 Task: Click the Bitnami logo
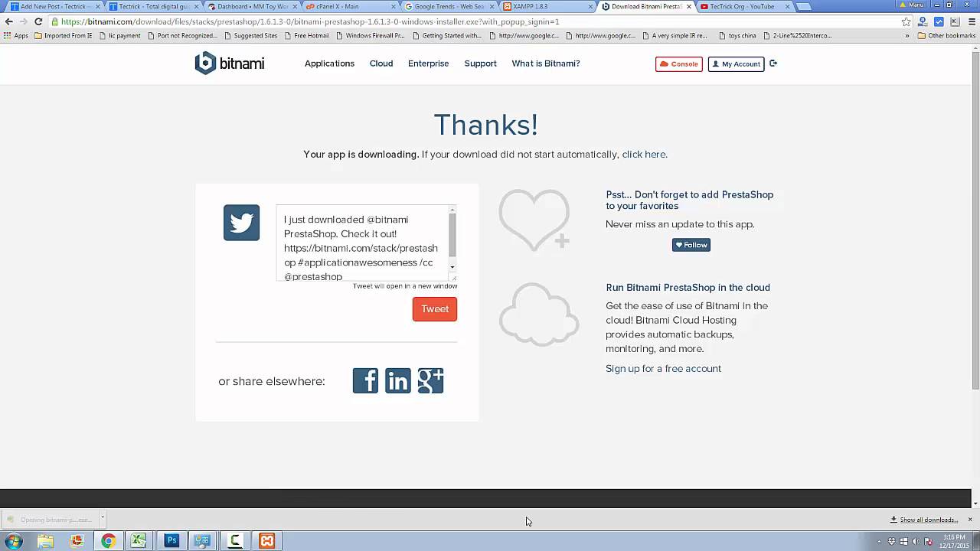[230, 64]
